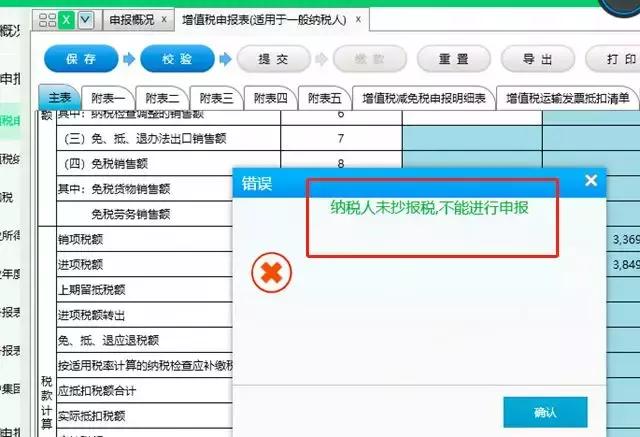Click the row 免税劳务销售额
Viewport: 640px width, 437px height.
(x=144, y=214)
